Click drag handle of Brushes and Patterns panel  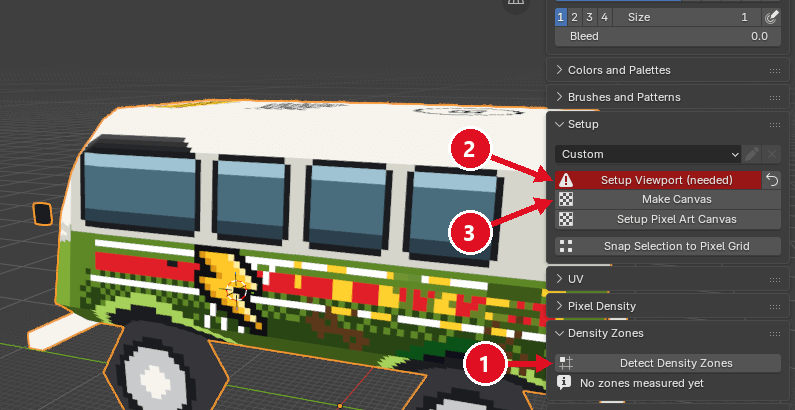click(x=775, y=97)
